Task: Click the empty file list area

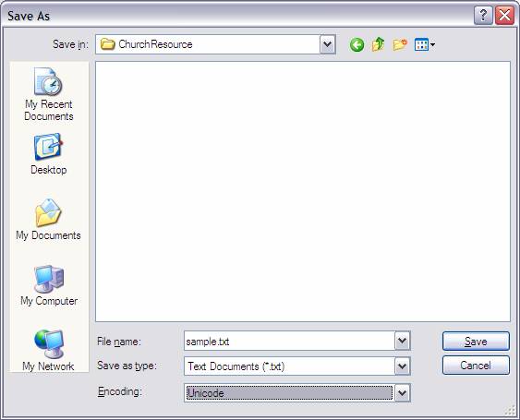Action: (x=302, y=191)
